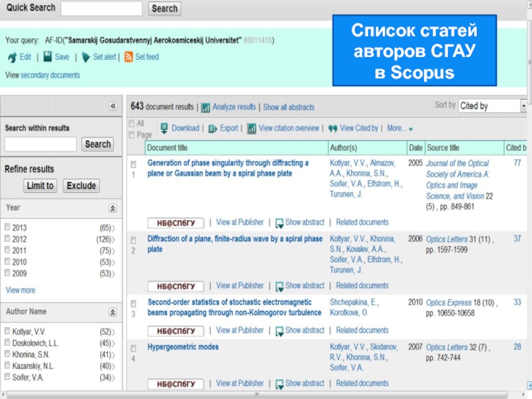532x399 pixels.
Task: Select all results with the All checkbox
Action: [131, 124]
